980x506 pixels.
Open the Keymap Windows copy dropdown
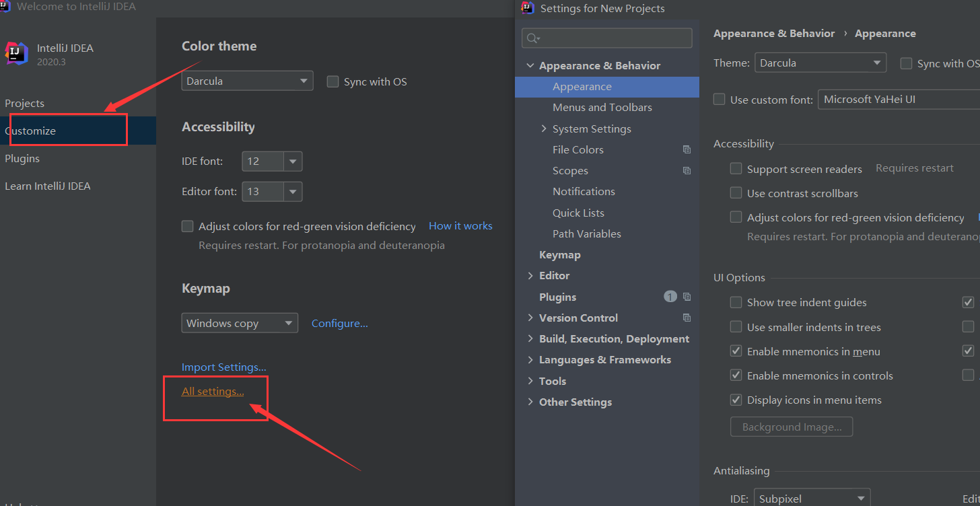tap(240, 323)
